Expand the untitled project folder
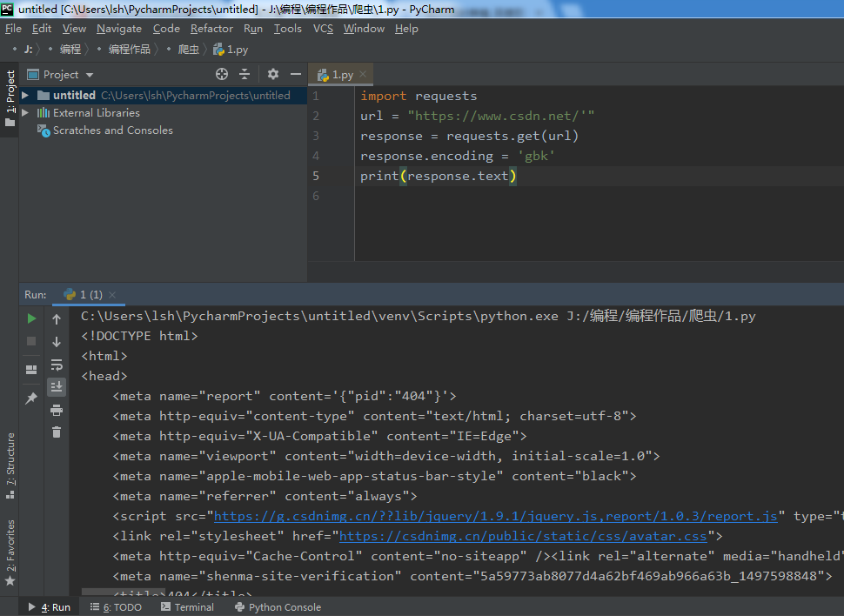This screenshot has width=844, height=616. click(24, 96)
